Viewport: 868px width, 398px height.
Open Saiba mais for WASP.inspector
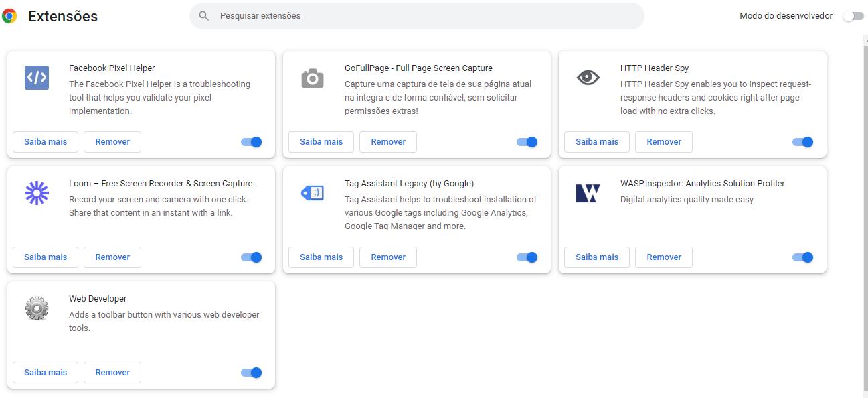point(597,257)
